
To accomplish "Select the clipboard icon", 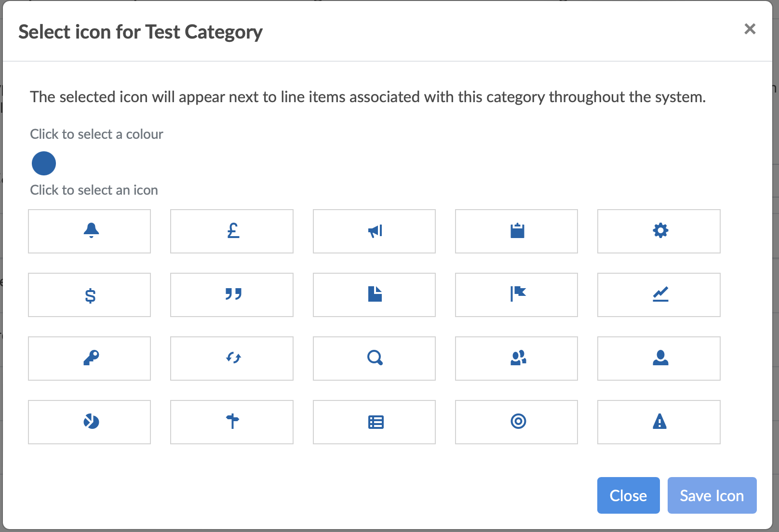I will click(x=516, y=231).
